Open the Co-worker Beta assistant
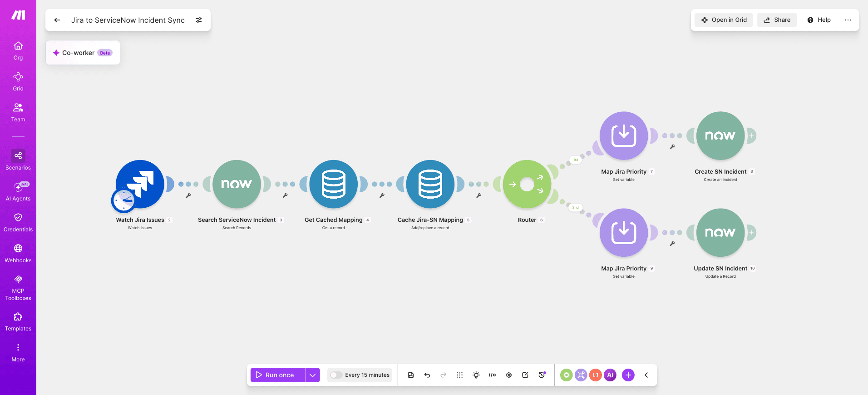This screenshot has height=395, width=868. point(83,53)
